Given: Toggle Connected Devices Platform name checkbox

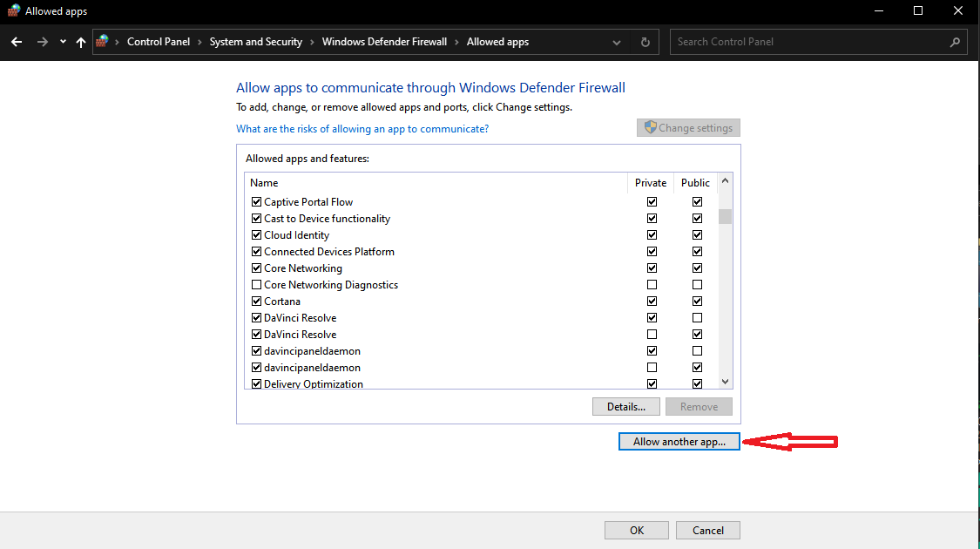Looking at the screenshot, I should point(256,251).
